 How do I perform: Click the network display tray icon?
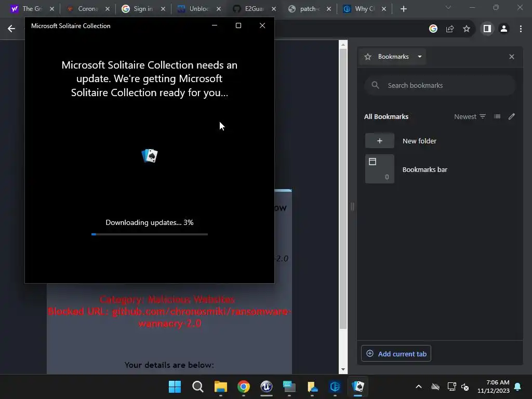[451, 387]
